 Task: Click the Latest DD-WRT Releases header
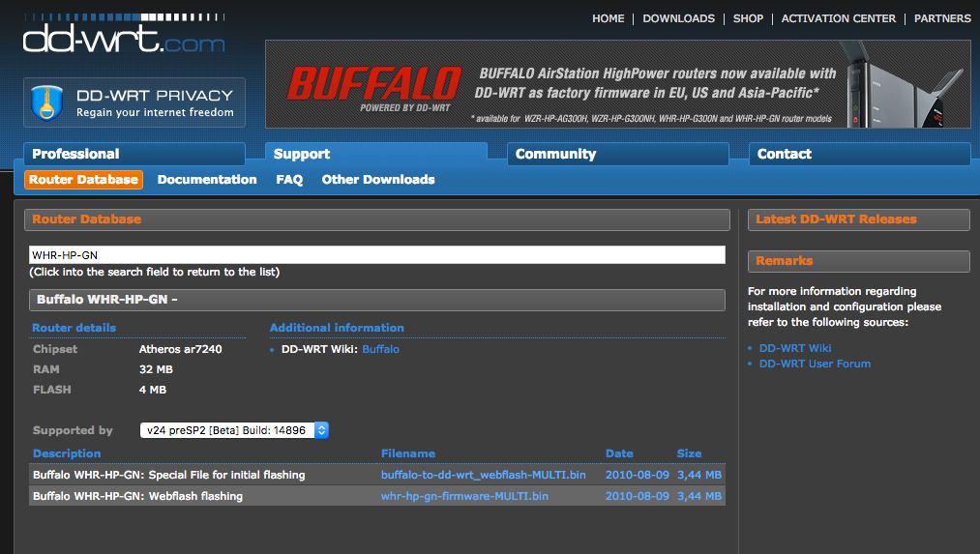tap(859, 219)
